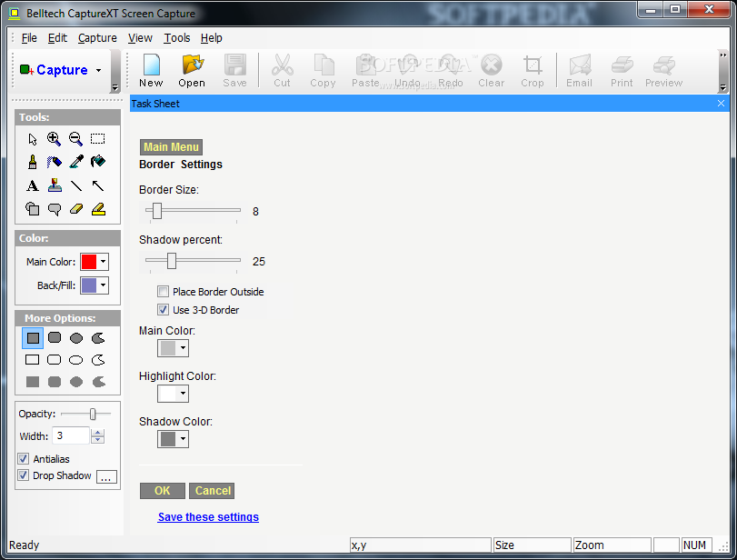Uncheck Use 3-D Border
Viewport: 737px width, 560px height.
pyautogui.click(x=163, y=310)
